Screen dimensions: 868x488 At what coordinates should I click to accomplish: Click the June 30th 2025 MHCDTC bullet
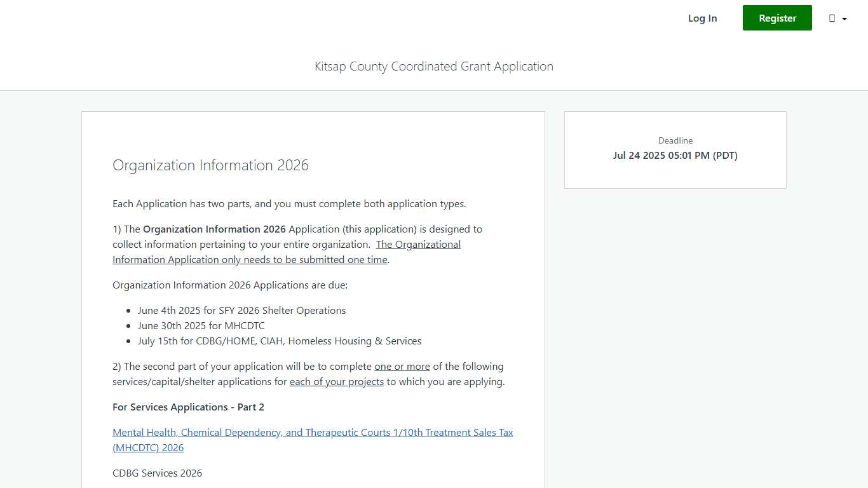tap(201, 325)
